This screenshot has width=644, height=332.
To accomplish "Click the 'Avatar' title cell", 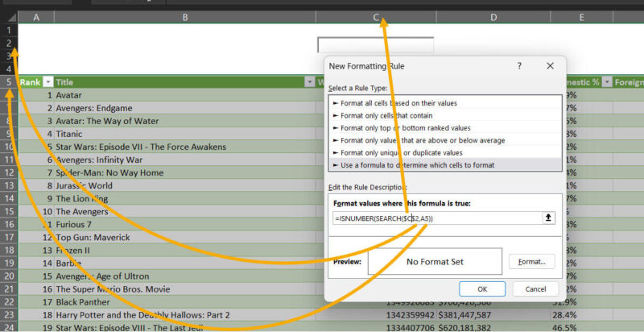I will click(x=185, y=95).
